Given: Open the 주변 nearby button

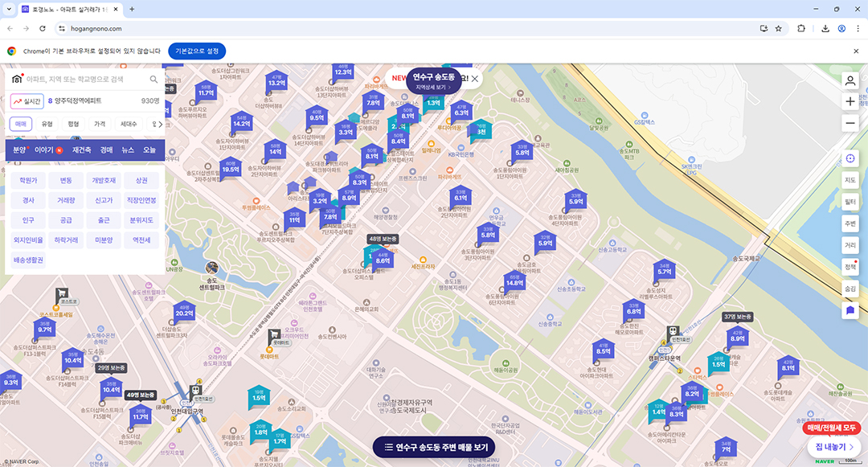Looking at the screenshot, I should [x=850, y=223].
